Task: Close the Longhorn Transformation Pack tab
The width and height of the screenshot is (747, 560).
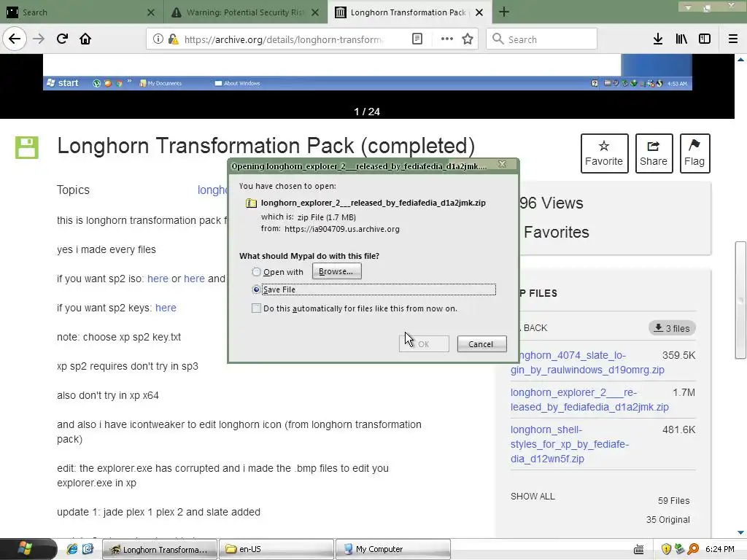Action: click(479, 12)
